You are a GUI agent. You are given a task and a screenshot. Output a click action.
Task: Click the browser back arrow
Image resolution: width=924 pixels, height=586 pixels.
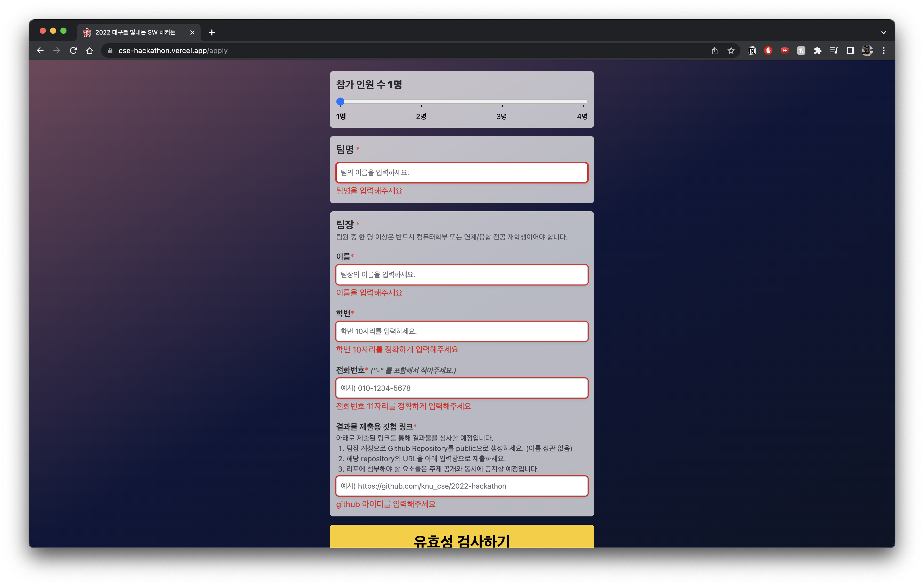click(x=40, y=51)
